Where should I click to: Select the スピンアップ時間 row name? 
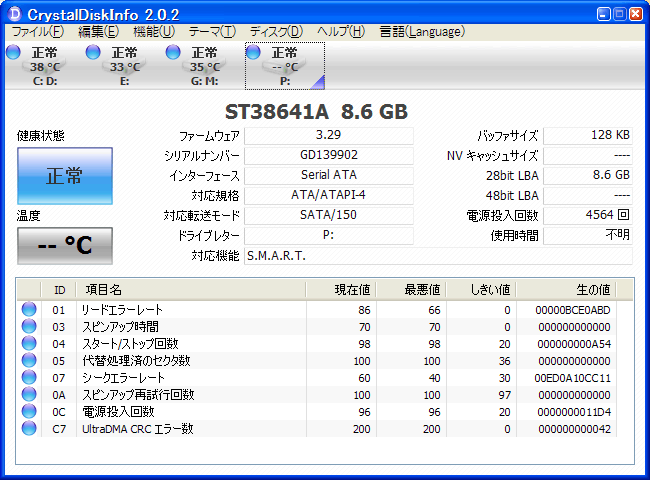pyautogui.click(x=120, y=327)
